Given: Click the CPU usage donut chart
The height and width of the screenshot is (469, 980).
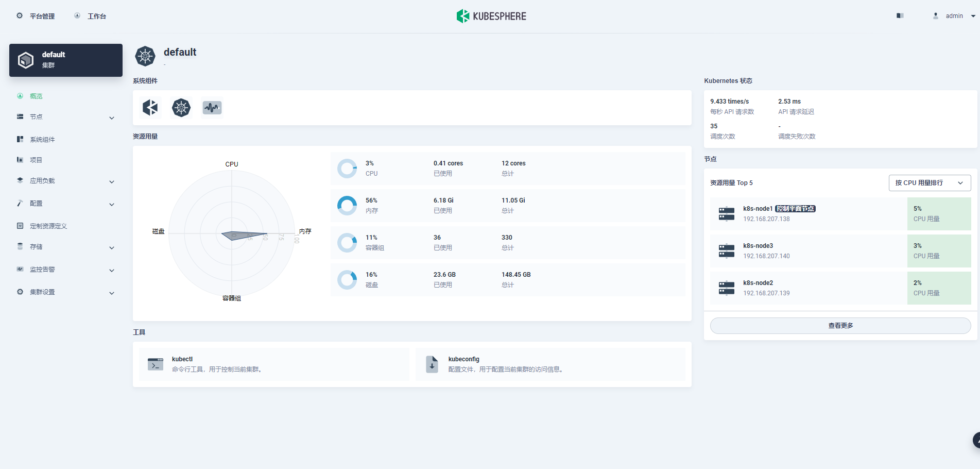Looking at the screenshot, I should (x=347, y=169).
